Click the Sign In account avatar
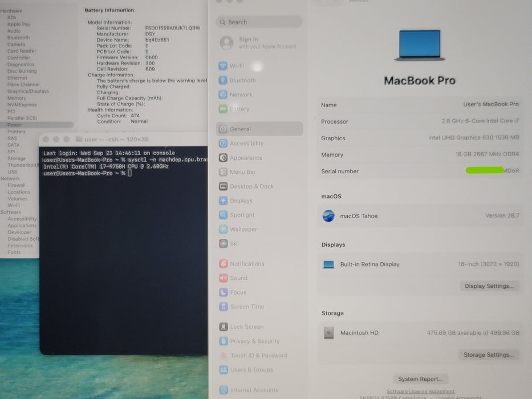The width and height of the screenshot is (532, 399). coord(226,43)
